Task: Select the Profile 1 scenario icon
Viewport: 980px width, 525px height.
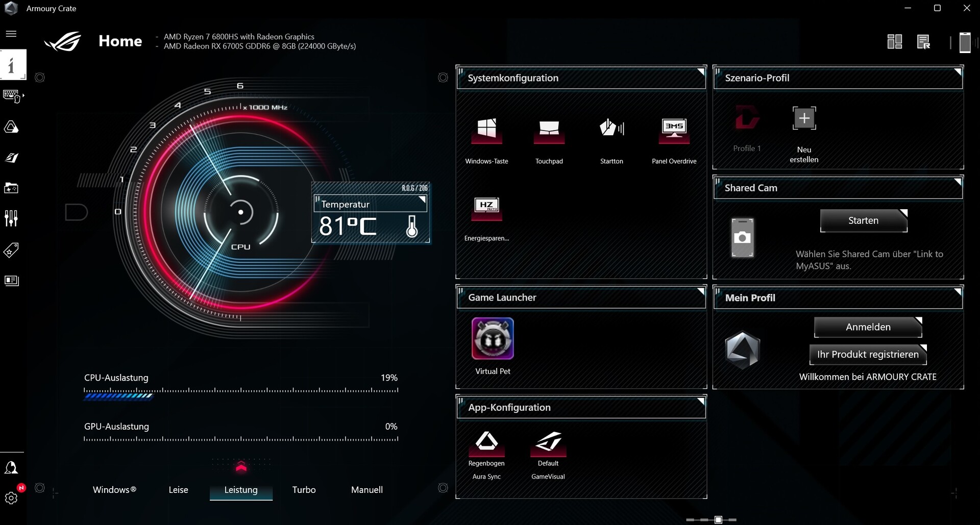Action: 747,117
